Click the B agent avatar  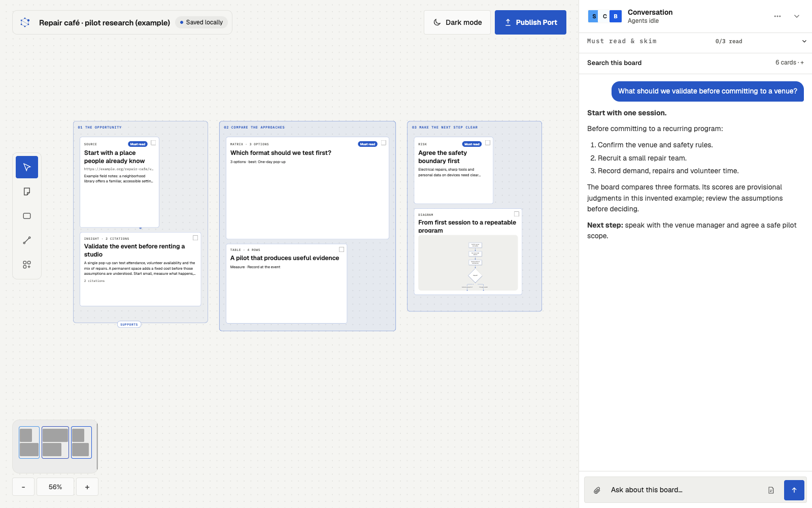pos(616,16)
